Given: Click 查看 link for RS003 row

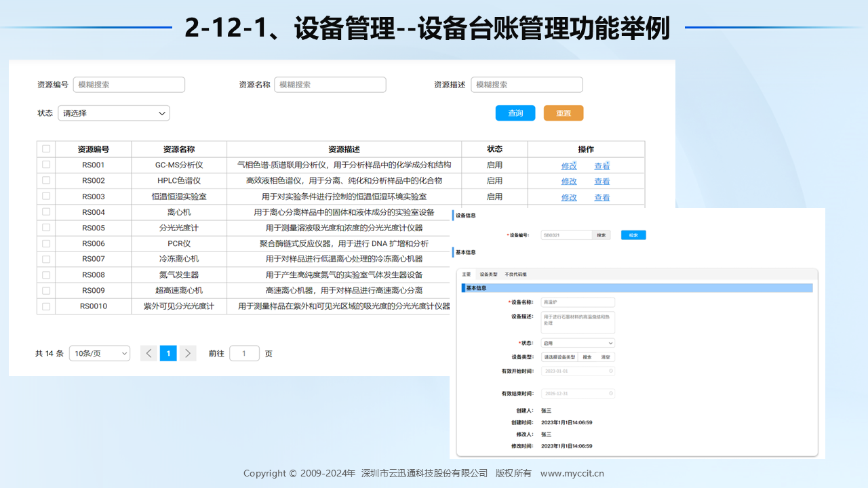Looking at the screenshot, I should 602,197.
